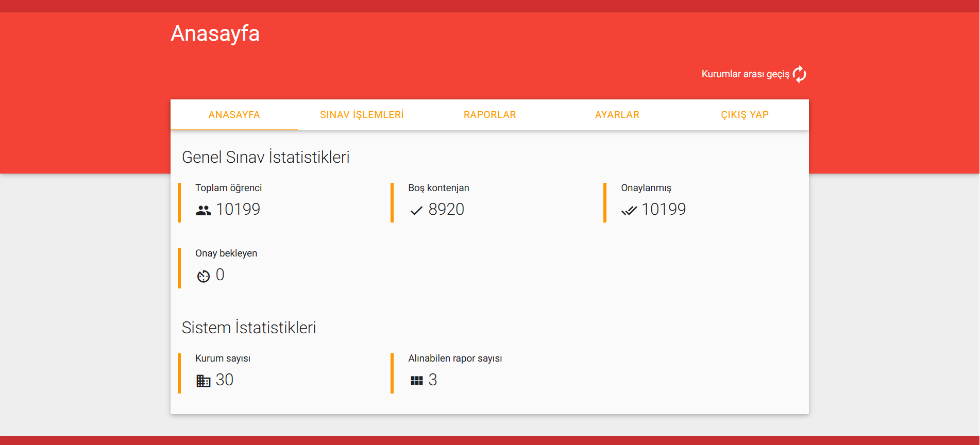Image resolution: width=980 pixels, height=445 pixels.
Task: Open the ANASAYFA tab
Action: coord(234,115)
